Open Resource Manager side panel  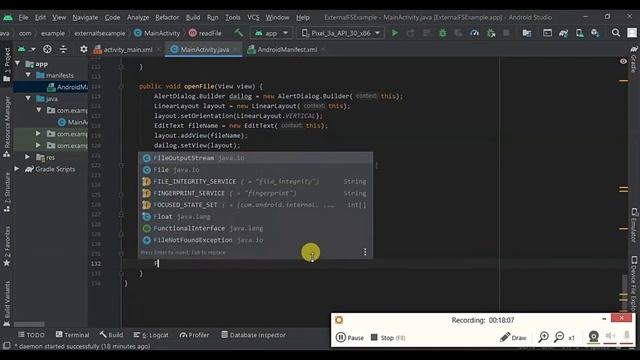point(7,127)
